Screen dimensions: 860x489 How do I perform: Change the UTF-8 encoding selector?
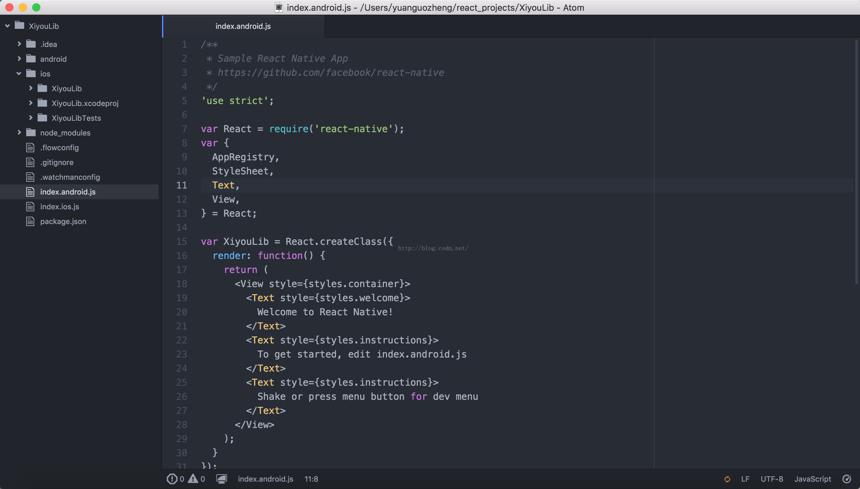click(x=772, y=479)
